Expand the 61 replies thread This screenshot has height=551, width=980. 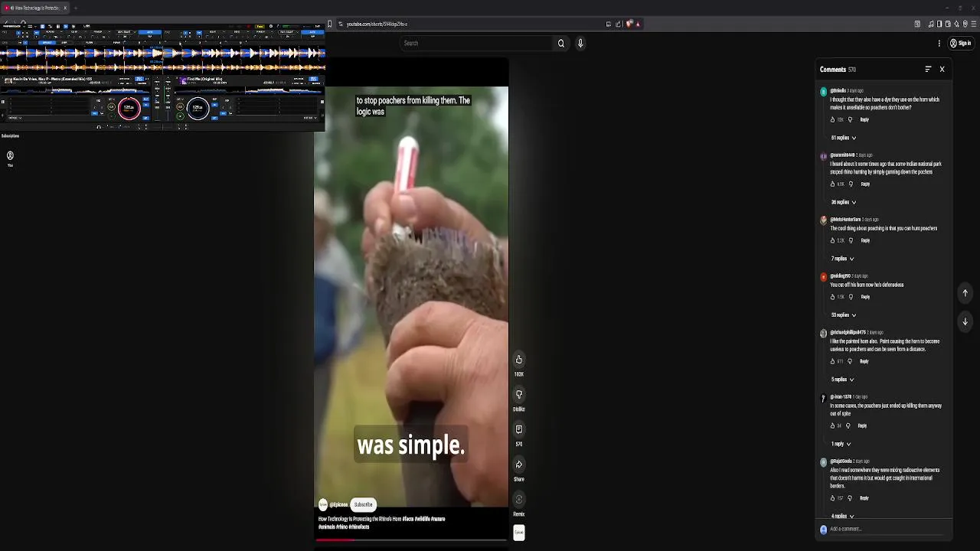(844, 138)
